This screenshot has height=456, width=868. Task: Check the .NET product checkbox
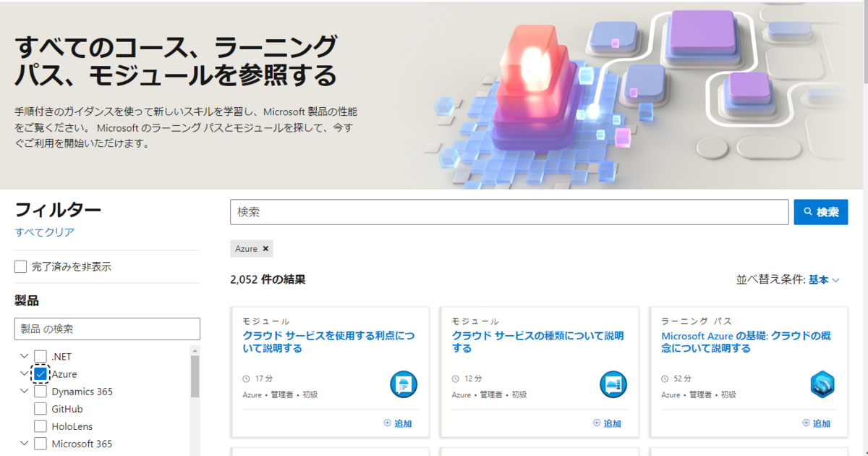(x=41, y=357)
